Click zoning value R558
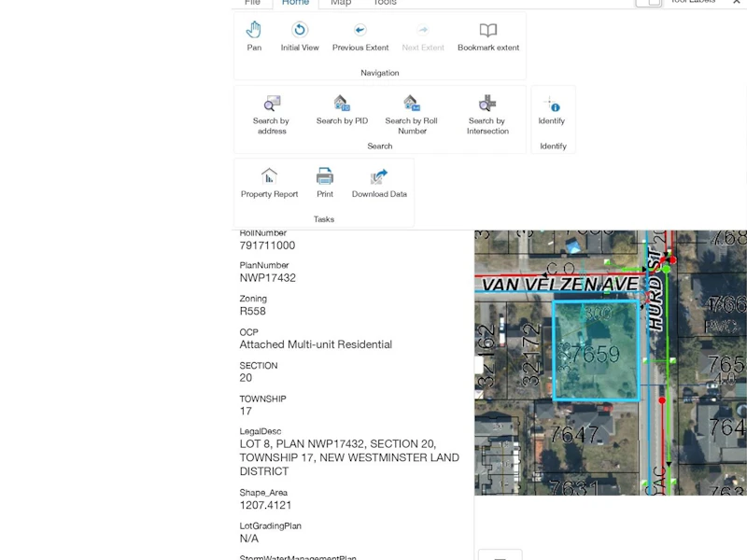 coord(252,311)
